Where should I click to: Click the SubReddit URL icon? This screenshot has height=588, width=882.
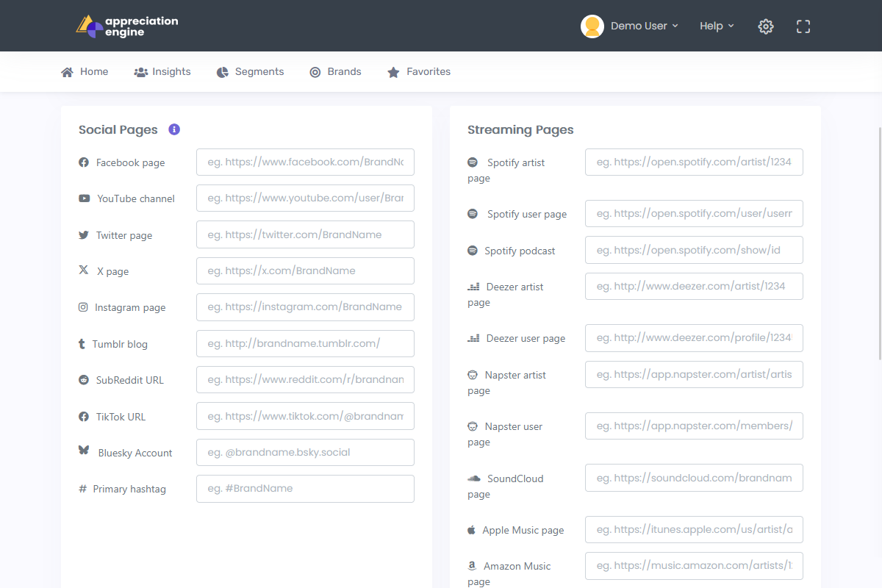84,380
